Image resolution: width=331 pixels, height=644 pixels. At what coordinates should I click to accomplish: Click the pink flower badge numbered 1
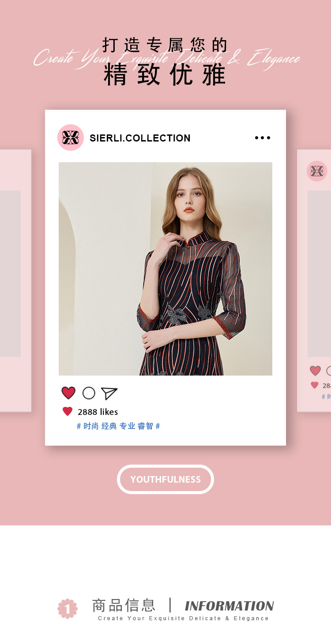pos(68,608)
